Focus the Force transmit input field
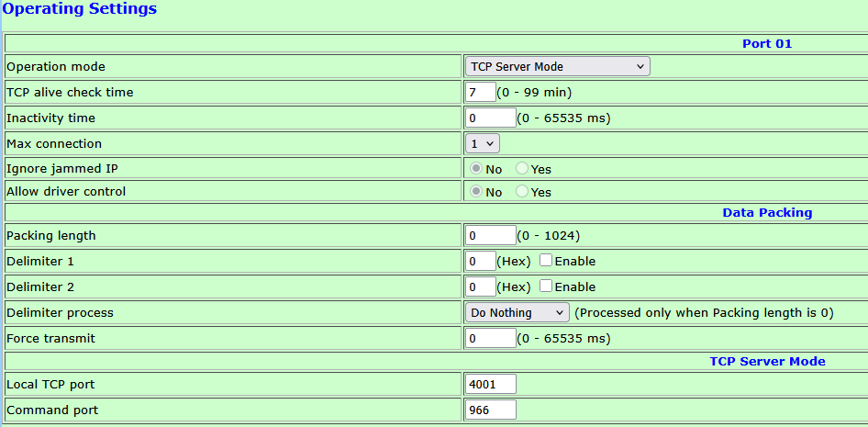The width and height of the screenshot is (868, 427). [491, 338]
